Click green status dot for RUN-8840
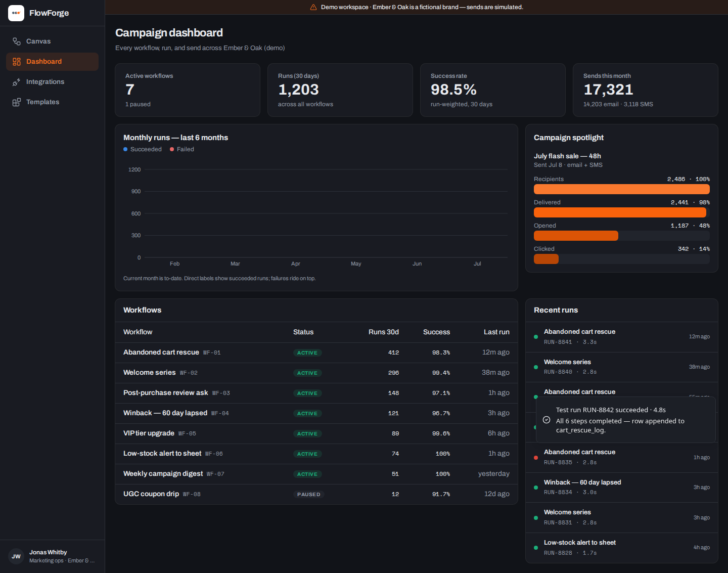Screen dimensions: 728x573 pos(536,367)
